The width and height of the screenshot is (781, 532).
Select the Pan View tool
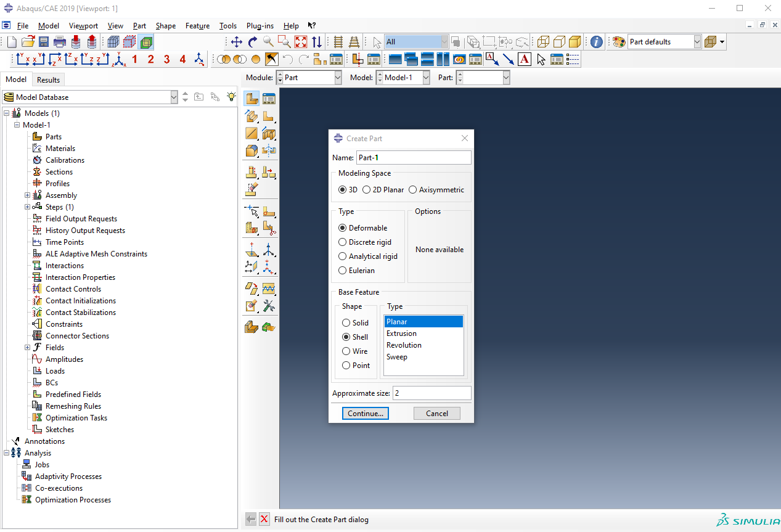click(x=237, y=42)
